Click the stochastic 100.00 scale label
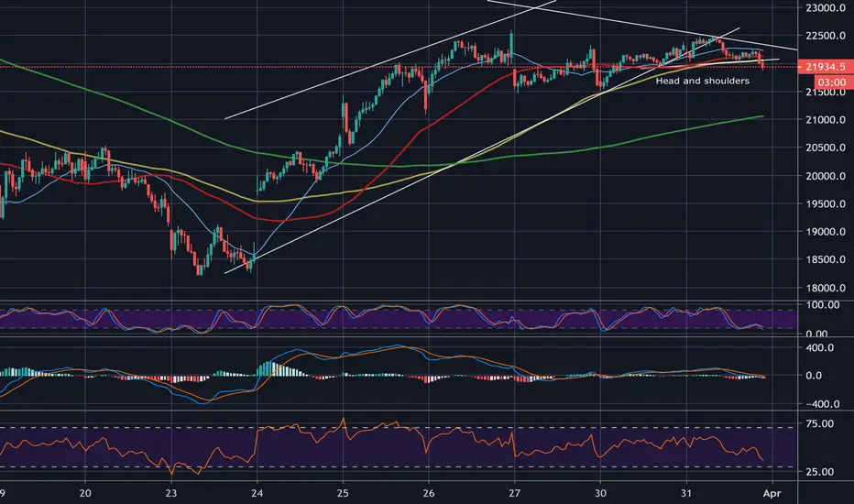The width and height of the screenshot is (854, 504). coord(823,305)
